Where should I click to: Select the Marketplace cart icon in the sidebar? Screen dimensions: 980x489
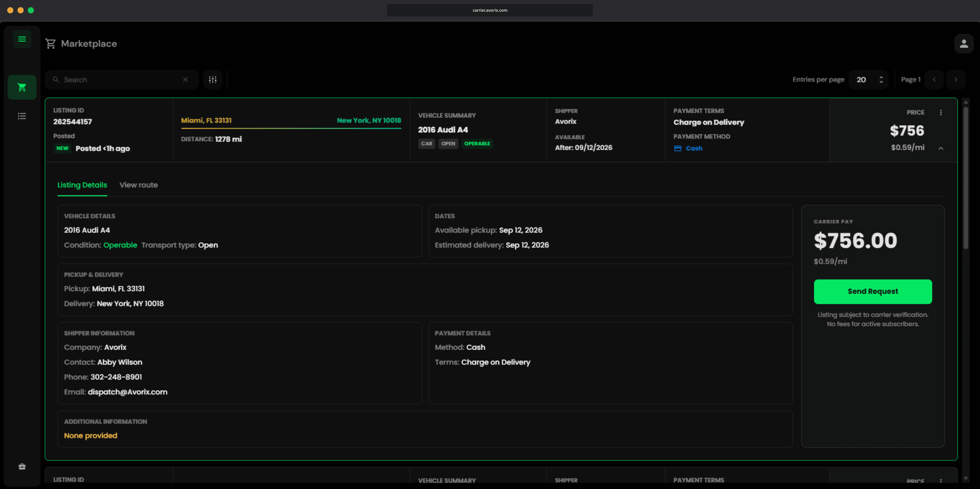point(22,88)
